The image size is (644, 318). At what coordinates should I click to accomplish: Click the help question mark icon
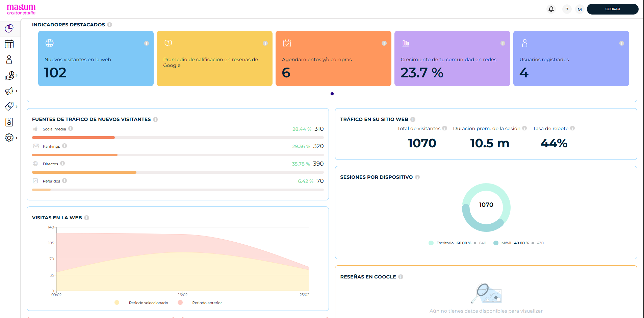(567, 9)
